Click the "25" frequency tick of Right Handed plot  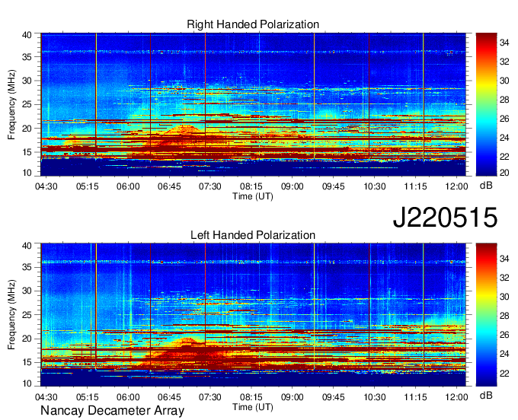(27, 105)
